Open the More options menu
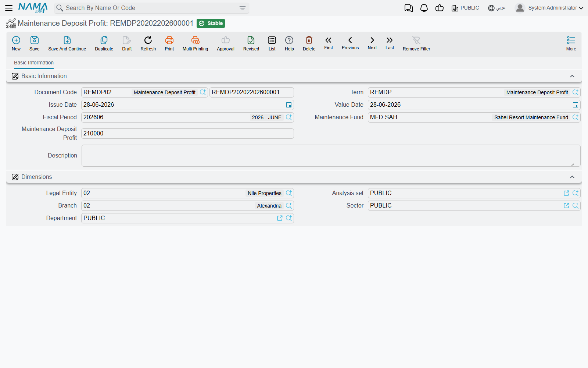Viewport: 588px width, 368px height. pos(571,43)
